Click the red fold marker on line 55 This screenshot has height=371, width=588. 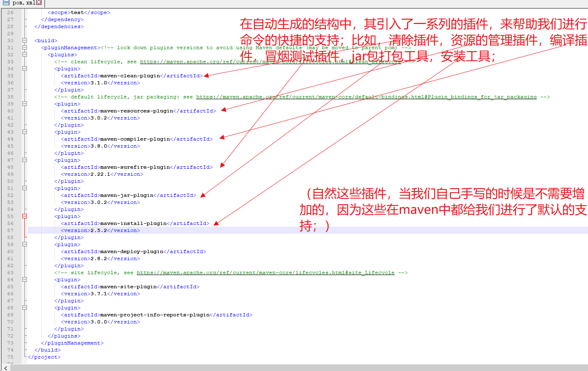pos(24,216)
